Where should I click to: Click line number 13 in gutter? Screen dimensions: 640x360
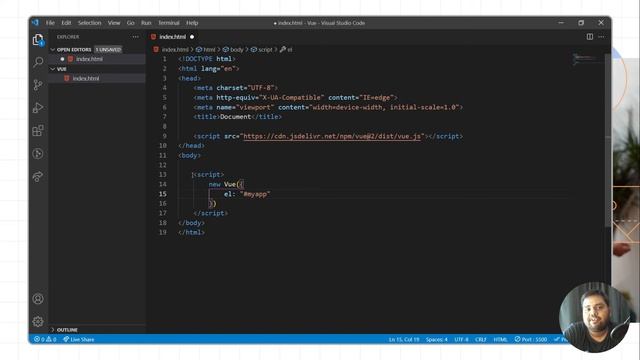162,175
